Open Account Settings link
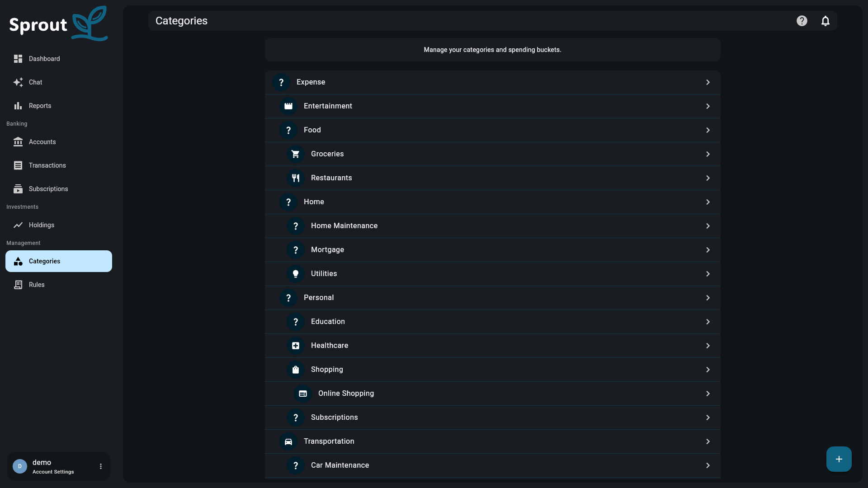 pos(53,472)
